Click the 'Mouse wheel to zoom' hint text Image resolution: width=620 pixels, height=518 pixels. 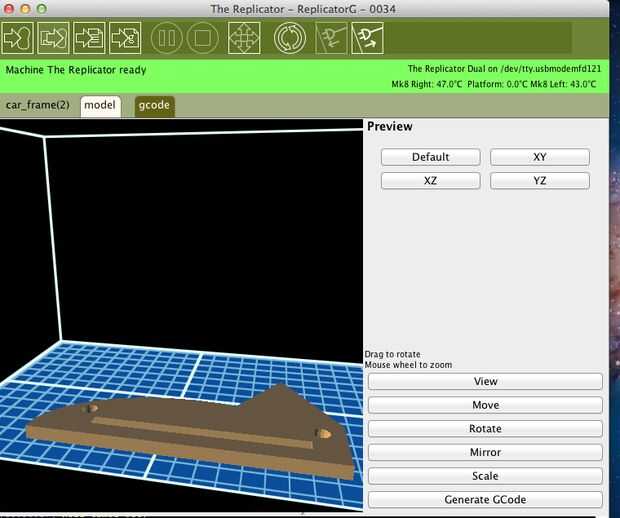coord(408,365)
